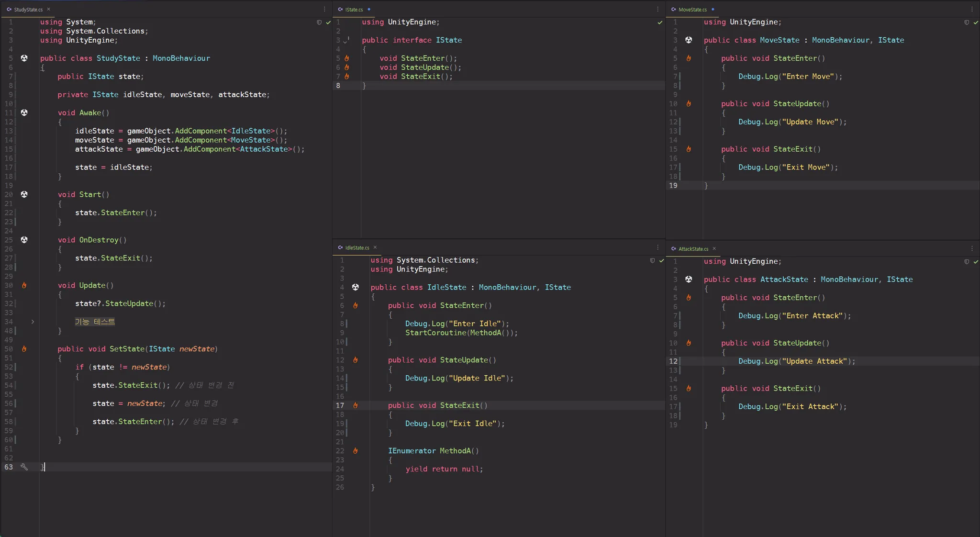Click the folded Korean region label text

[95, 322]
